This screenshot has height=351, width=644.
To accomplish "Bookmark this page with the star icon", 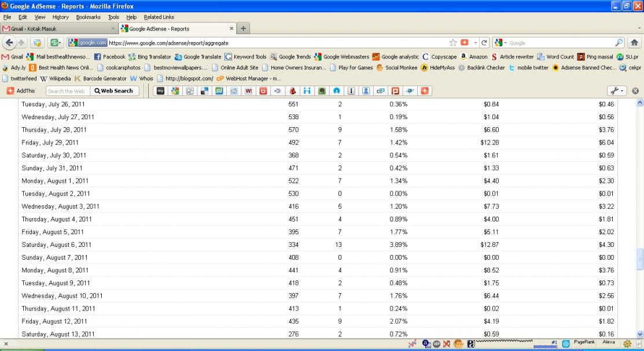I will click(x=452, y=43).
